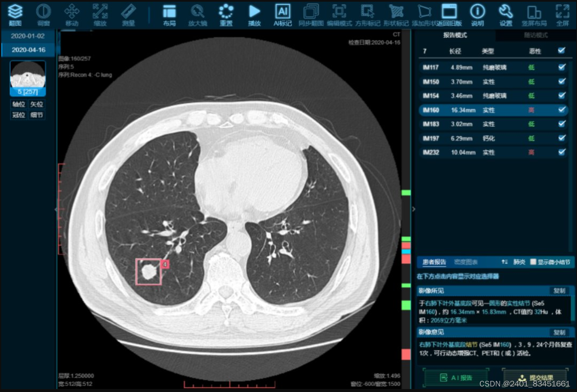Screen dimensions: 577x392
Task: Select the 16.34mm length of IM160
Action: point(463,110)
